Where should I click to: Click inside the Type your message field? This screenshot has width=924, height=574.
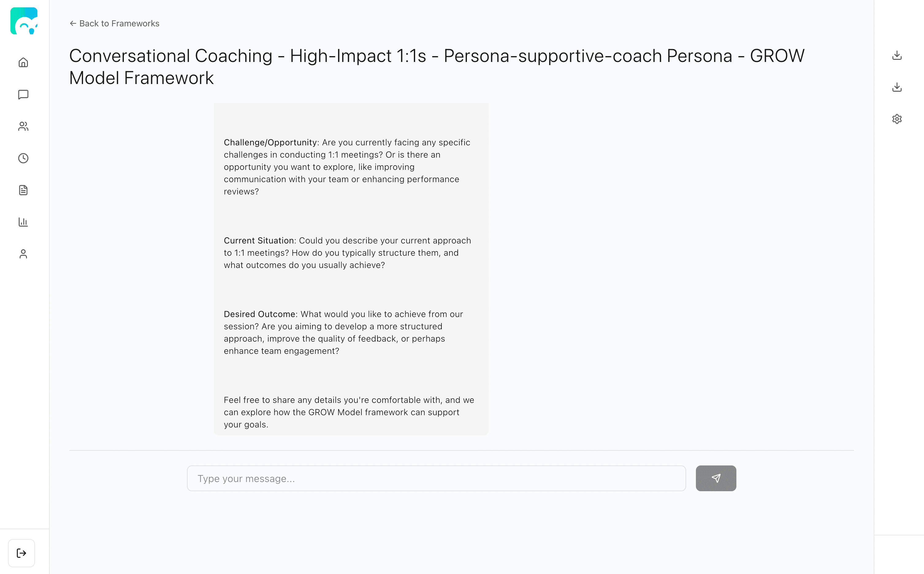pos(436,478)
